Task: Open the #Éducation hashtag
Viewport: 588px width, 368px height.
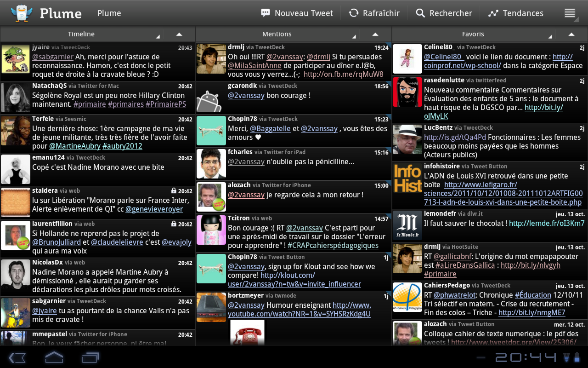Action: [x=533, y=295]
